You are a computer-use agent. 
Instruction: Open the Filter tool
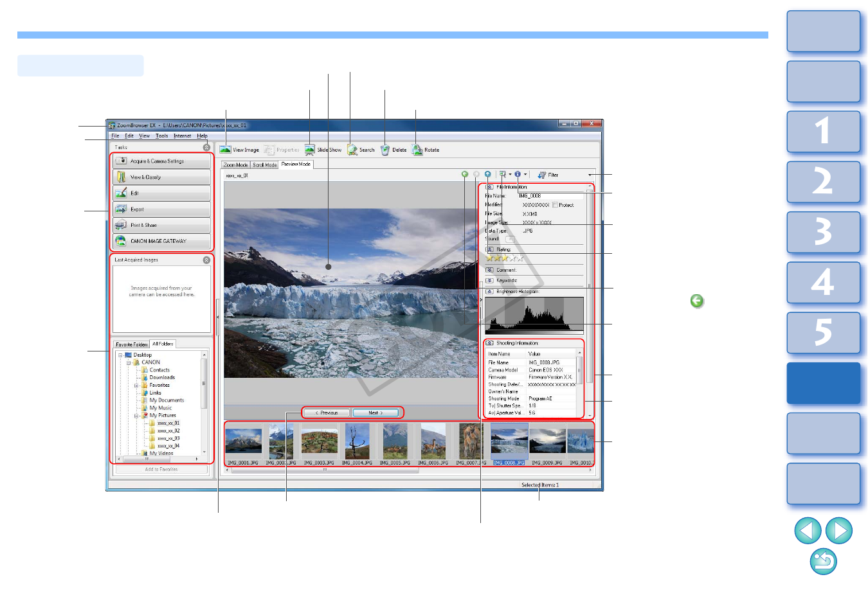pos(548,175)
